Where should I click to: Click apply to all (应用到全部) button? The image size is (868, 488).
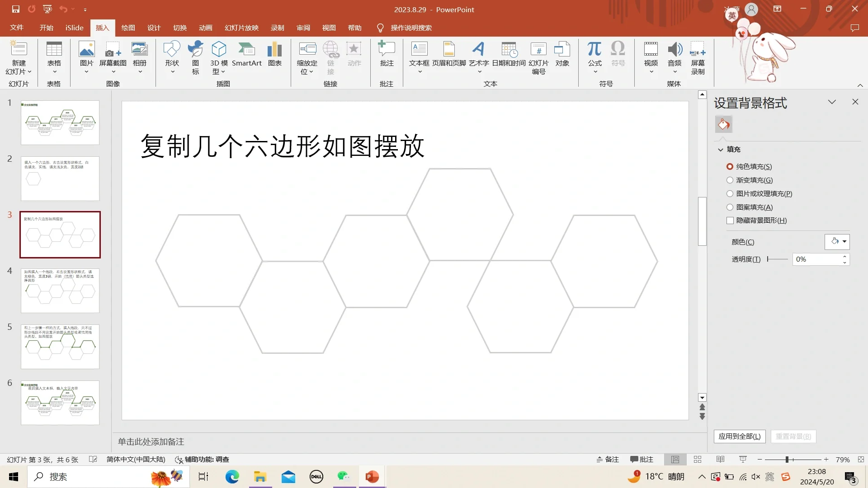(x=739, y=436)
